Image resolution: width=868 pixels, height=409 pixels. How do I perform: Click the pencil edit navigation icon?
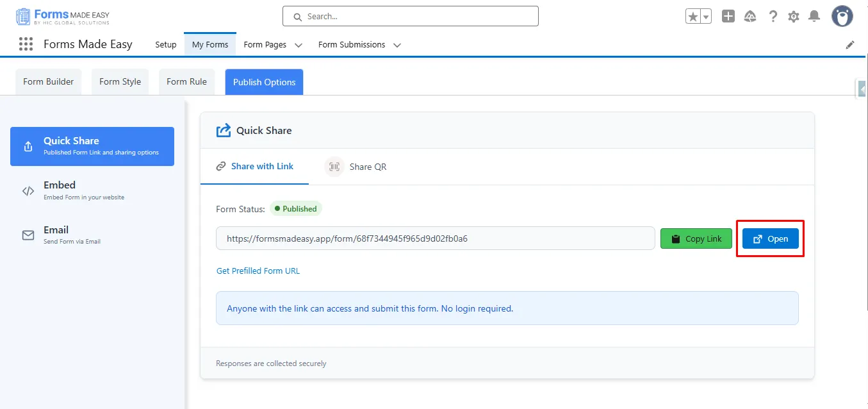tap(850, 45)
